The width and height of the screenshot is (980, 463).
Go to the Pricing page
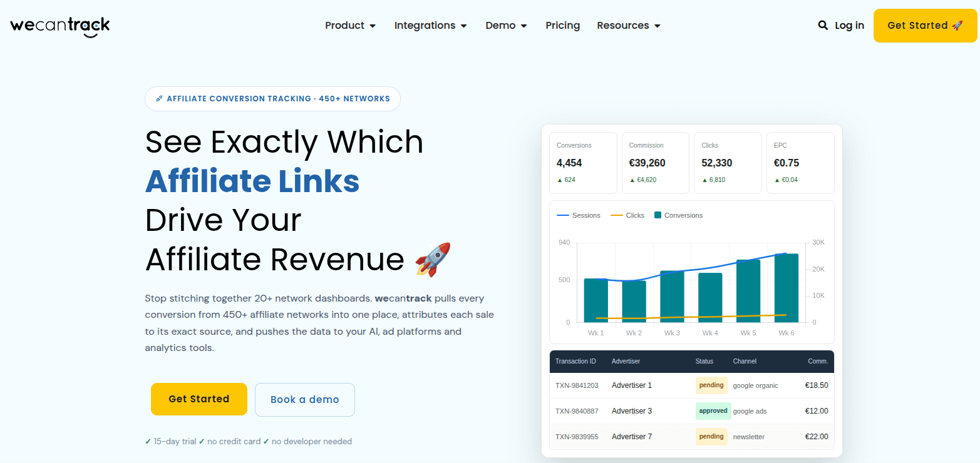click(563, 26)
